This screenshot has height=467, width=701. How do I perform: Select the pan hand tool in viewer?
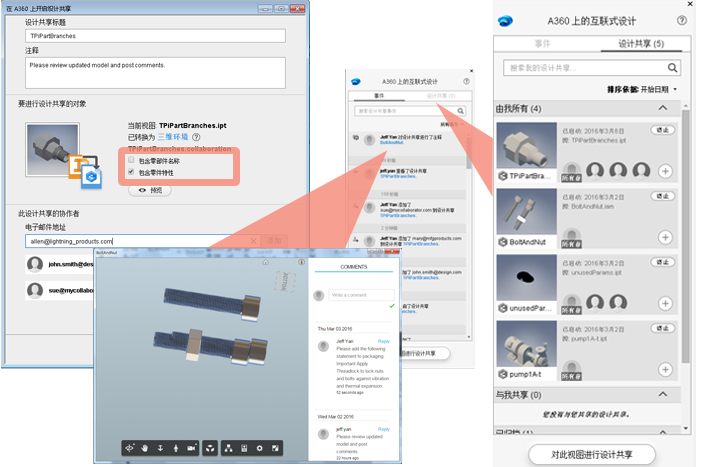(145, 448)
